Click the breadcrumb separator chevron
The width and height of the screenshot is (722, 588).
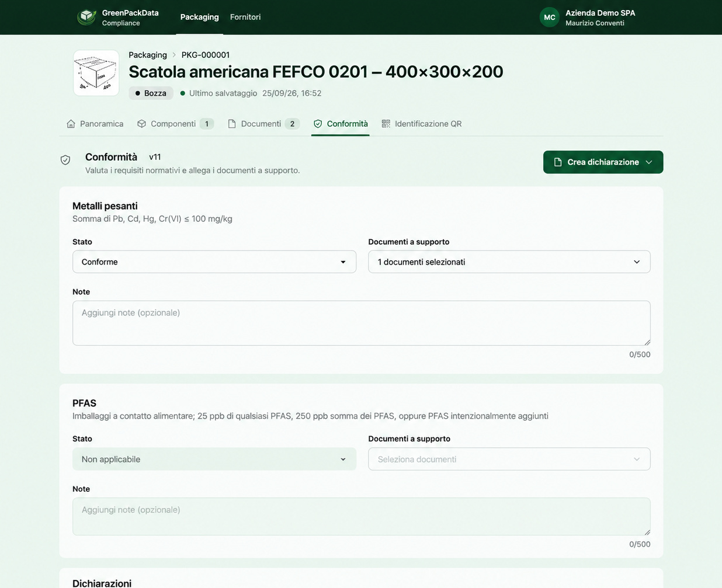click(174, 55)
